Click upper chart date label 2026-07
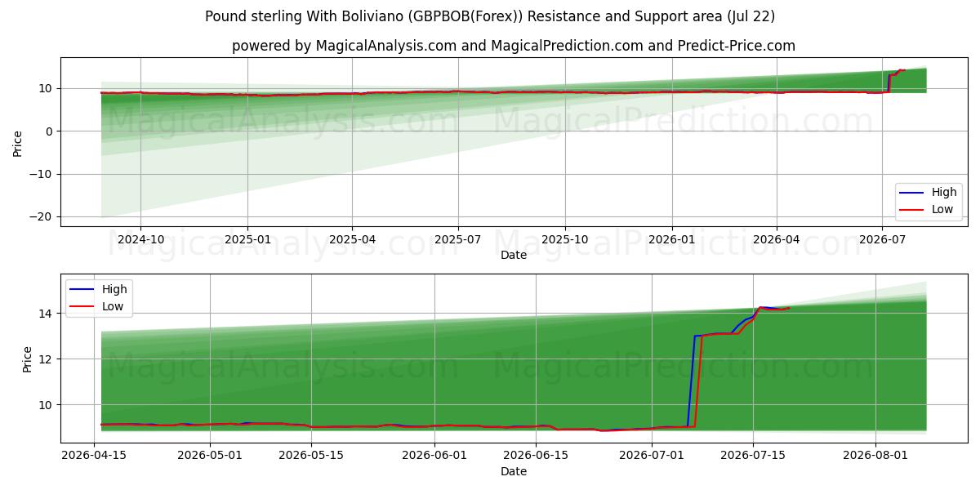Viewport: 980px width, 490px height. [882, 239]
